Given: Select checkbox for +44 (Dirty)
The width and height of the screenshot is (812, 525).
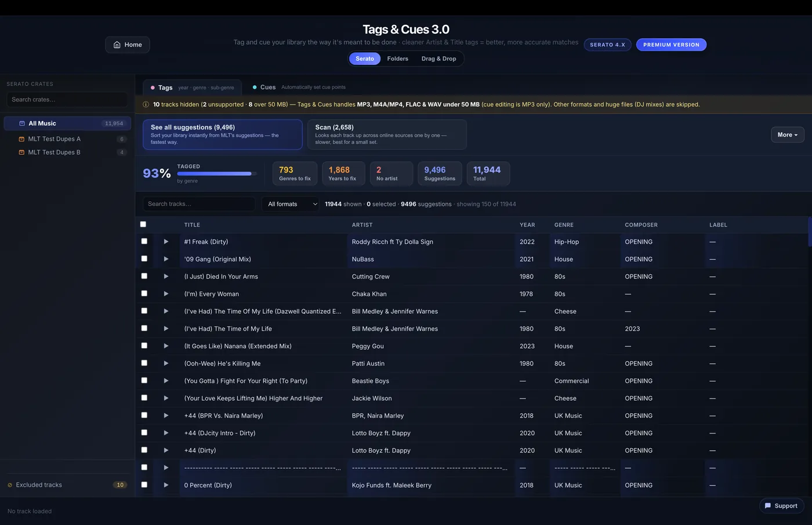Looking at the screenshot, I should (144, 450).
